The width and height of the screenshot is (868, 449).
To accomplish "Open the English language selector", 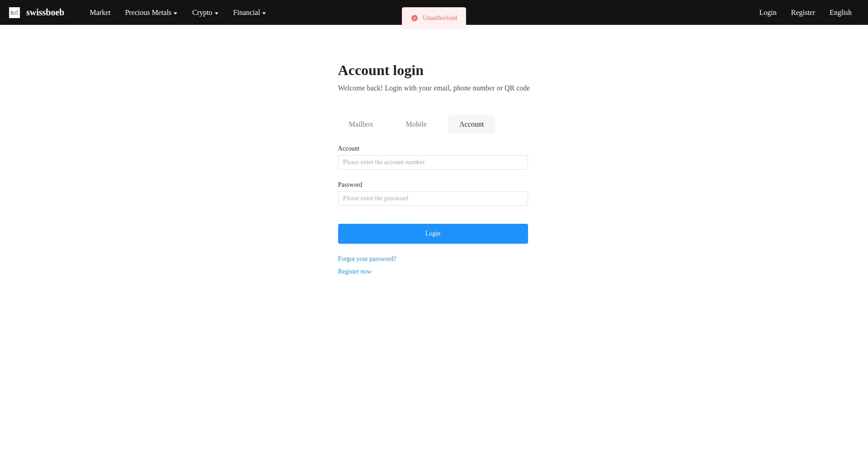I will point(840,13).
